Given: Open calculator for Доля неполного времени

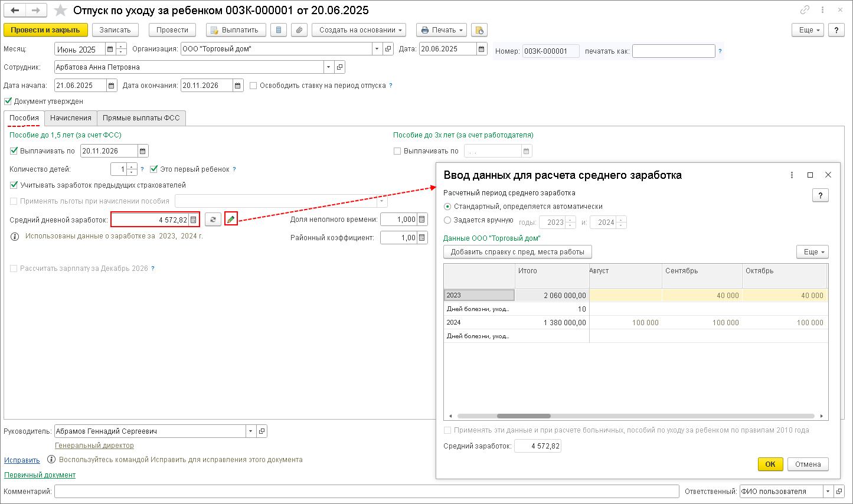Looking at the screenshot, I should [x=422, y=220].
